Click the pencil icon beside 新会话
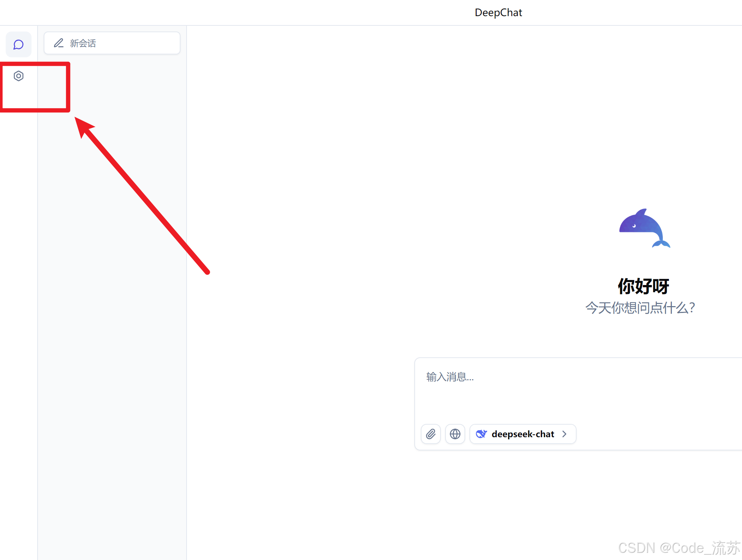Image resolution: width=742 pixels, height=560 pixels. pos(59,43)
